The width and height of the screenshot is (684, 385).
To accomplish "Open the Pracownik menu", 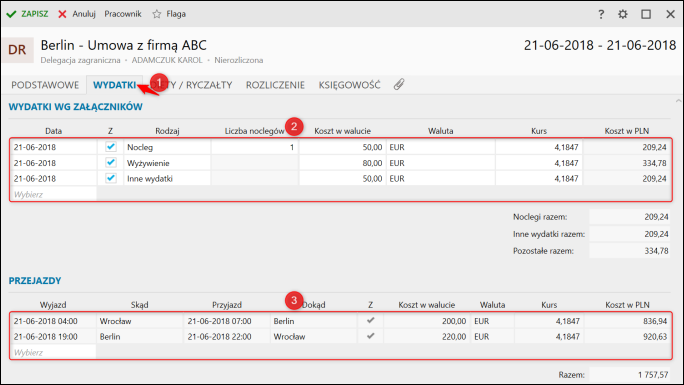I will pyautogui.click(x=123, y=14).
